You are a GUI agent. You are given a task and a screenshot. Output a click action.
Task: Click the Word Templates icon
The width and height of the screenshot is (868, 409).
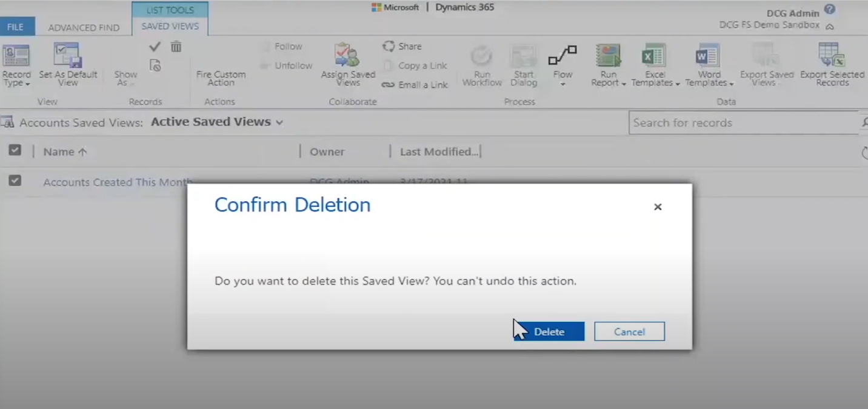[x=707, y=56]
